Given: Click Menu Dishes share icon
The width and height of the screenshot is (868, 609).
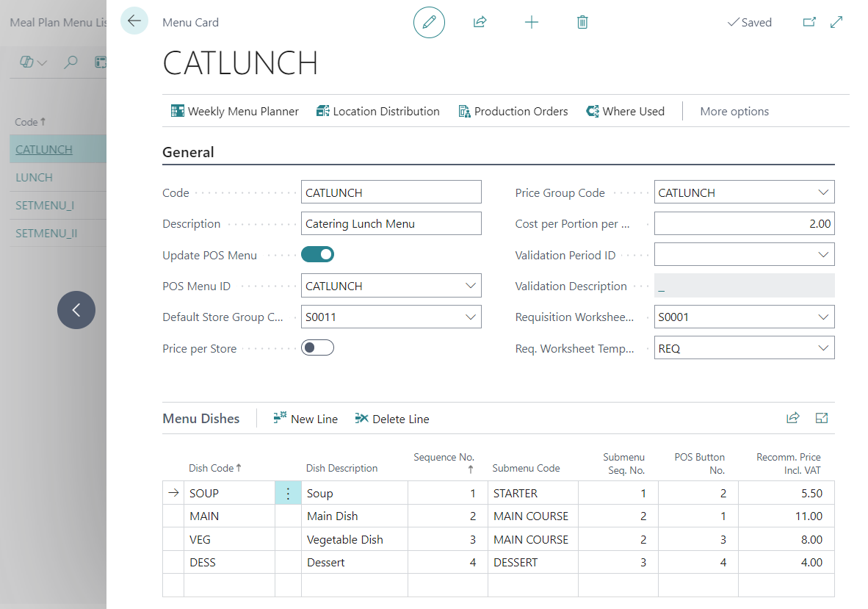Looking at the screenshot, I should (x=792, y=418).
